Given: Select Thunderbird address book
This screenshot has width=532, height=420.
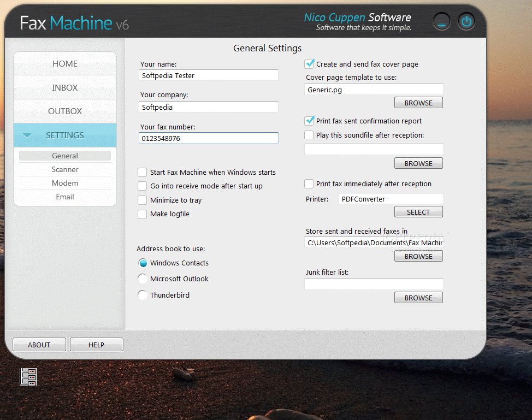Looking at the screenshot, I should (143, 295).
